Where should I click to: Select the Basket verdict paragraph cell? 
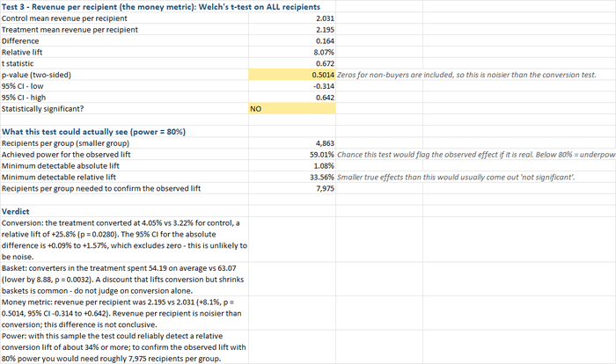[x=124, y=280]
